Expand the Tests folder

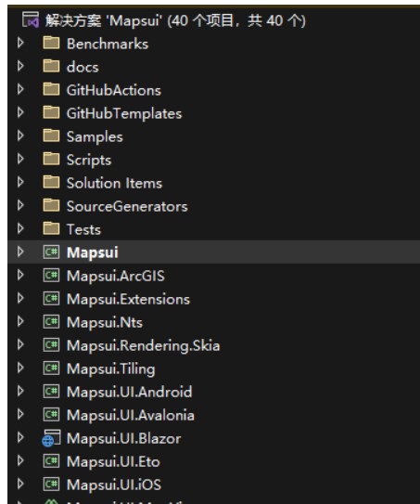tap(20, 228)
